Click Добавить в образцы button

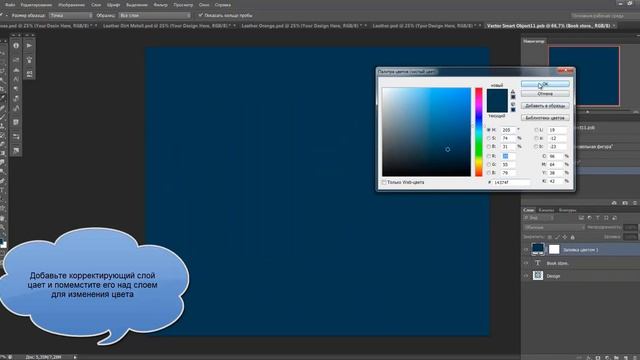pyautogui.click(x=545, y=106)
